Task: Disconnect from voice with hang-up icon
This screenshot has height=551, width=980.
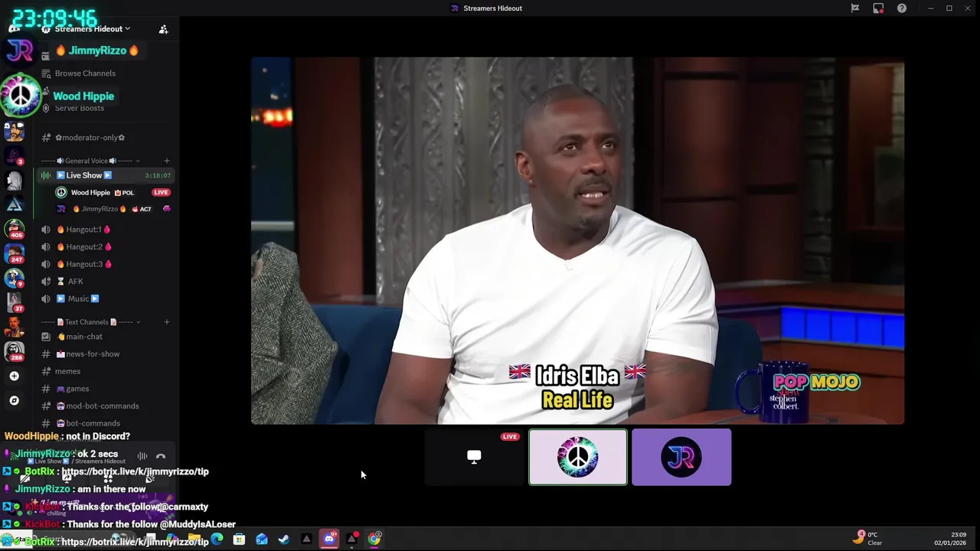Action: [x=161, y=456]
